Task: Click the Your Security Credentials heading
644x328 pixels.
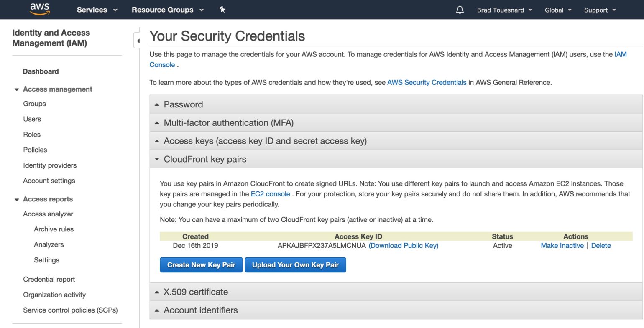Action: coord(227,36)
